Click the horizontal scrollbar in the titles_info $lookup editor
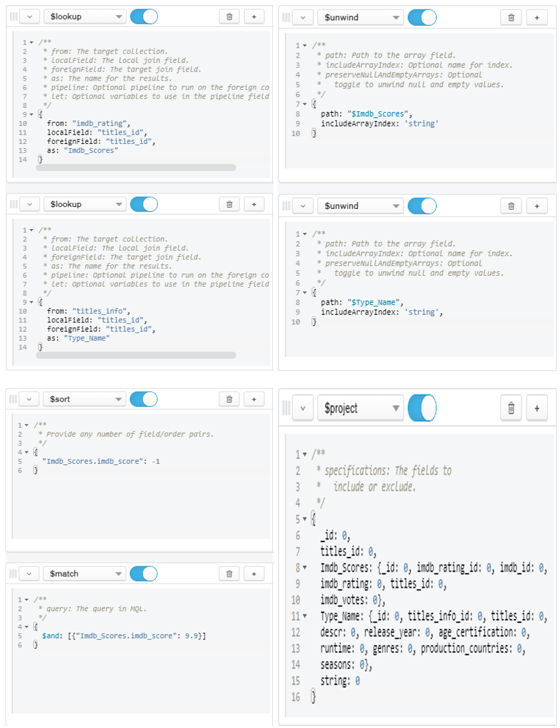Viewport: 560px width, 728px height. coord(136,355)
